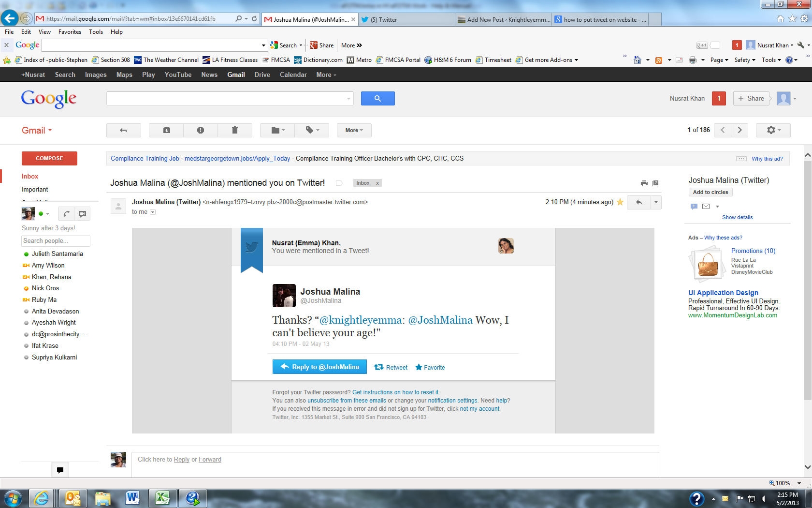
Task: Click the blue Google search button
Action: tap(377, 98)
